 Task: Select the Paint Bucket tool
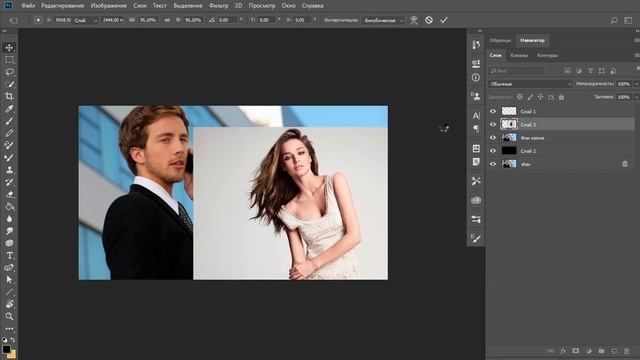point(9,207)
